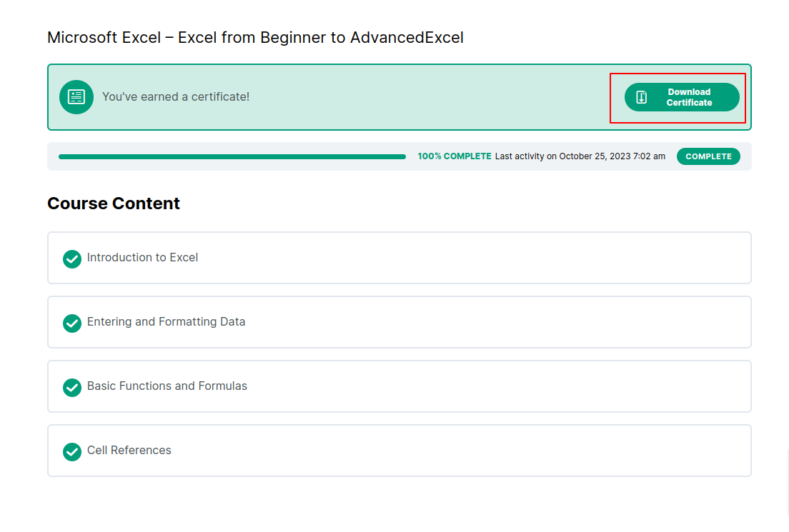The height and width of the screenshot is (532, 789).
Task: Expand the Basic Functions and Formulas lesson
Action: coord(167,386)
